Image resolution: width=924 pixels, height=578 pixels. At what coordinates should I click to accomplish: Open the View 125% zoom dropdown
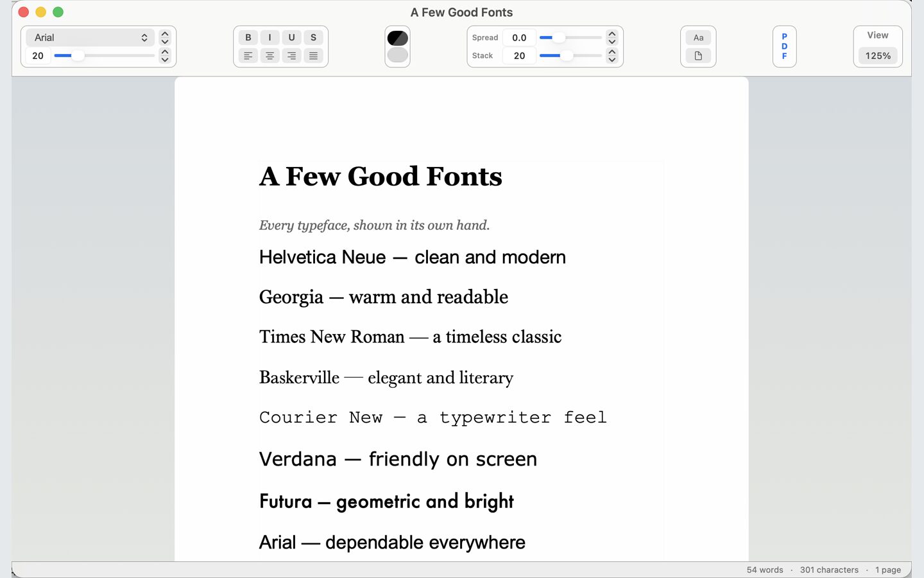click(x=878, y=55)
